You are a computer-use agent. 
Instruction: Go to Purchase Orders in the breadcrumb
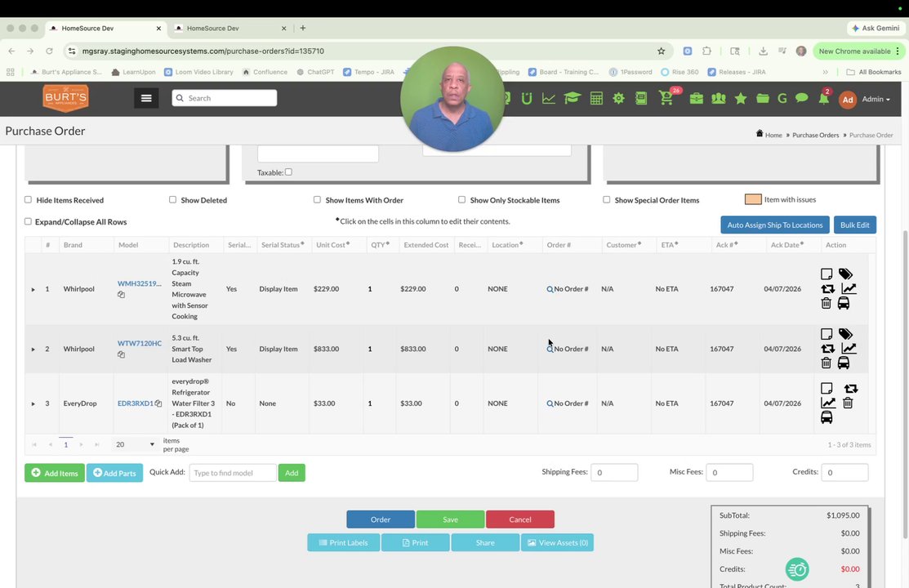[815, 135]
